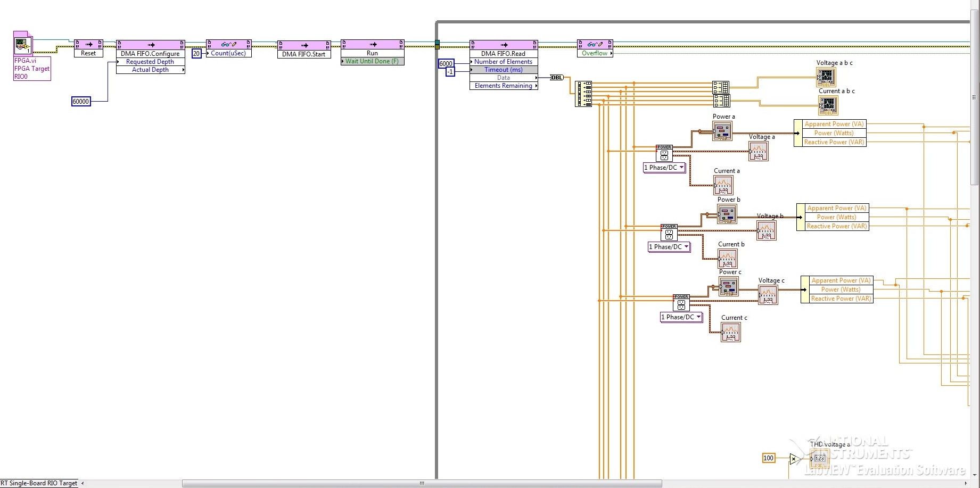Click the FPGA.vi reference icon

23,45
